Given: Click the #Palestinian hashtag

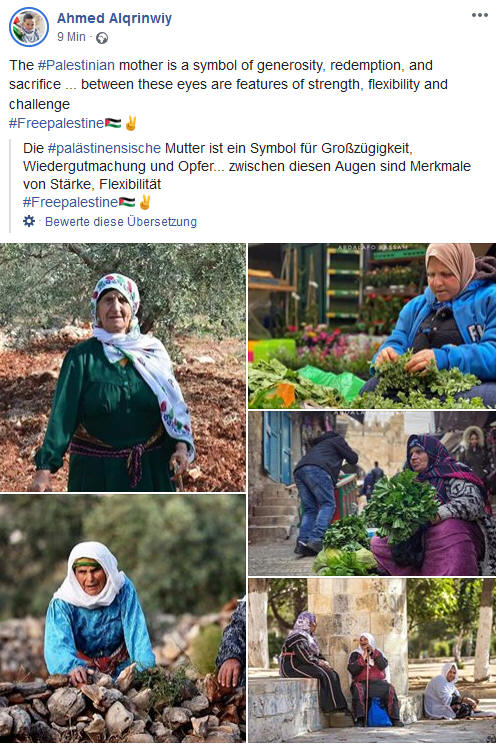Looking at the screenshot, I should tap(76, 65).
